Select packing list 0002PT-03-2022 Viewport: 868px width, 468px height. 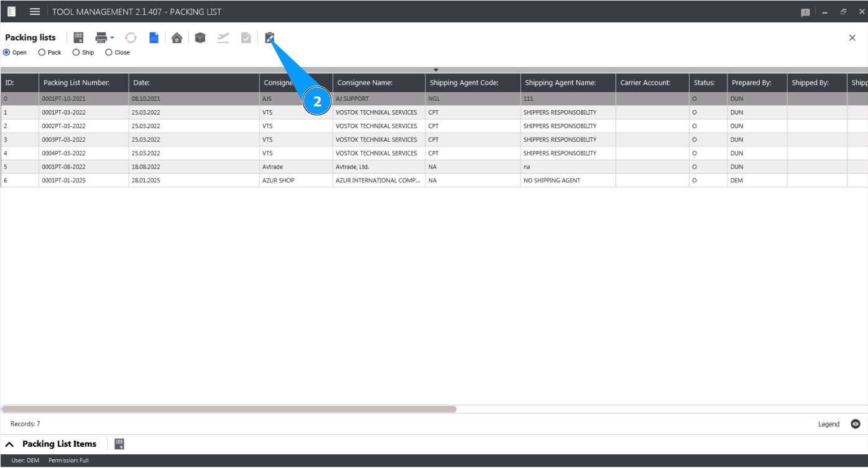(84, 126)
